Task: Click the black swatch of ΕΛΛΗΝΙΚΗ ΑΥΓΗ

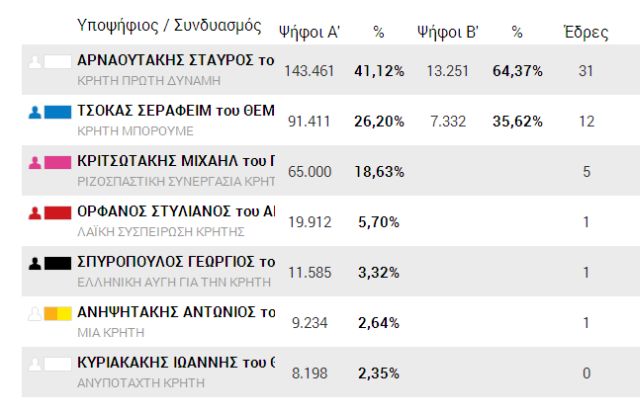Action: tap(57, 263)
